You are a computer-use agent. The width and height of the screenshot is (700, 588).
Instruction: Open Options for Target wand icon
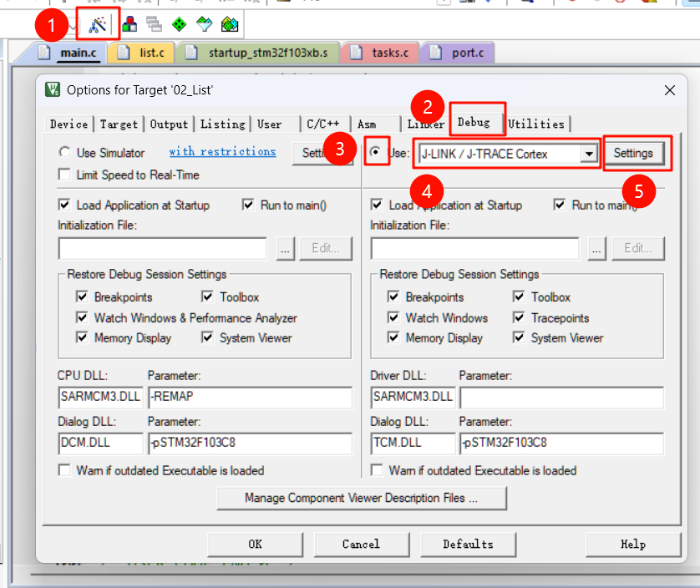point(98,24)
